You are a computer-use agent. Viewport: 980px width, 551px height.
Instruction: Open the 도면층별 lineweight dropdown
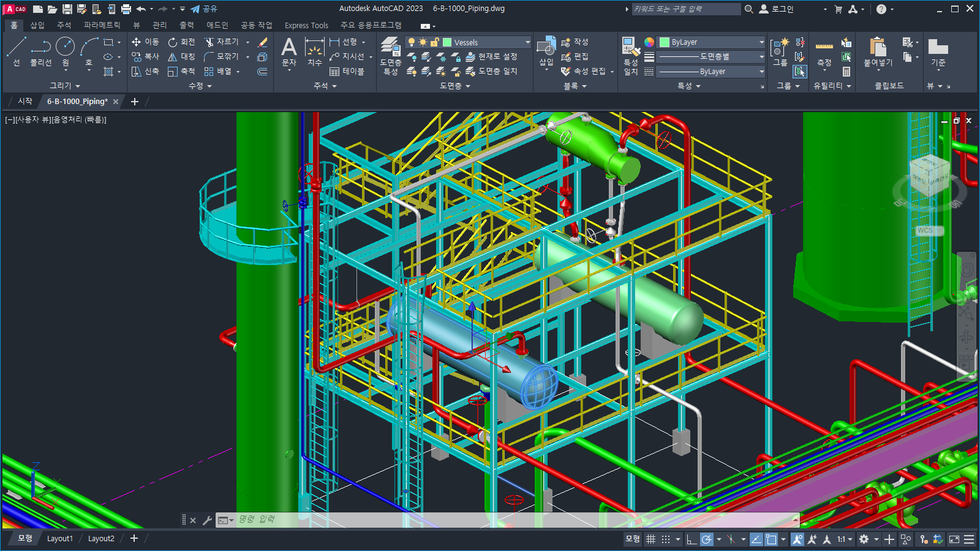coord(712,56)
